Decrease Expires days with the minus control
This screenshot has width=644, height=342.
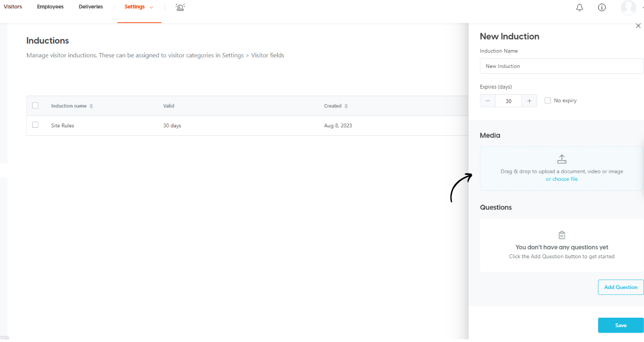(x=487, y=101)
